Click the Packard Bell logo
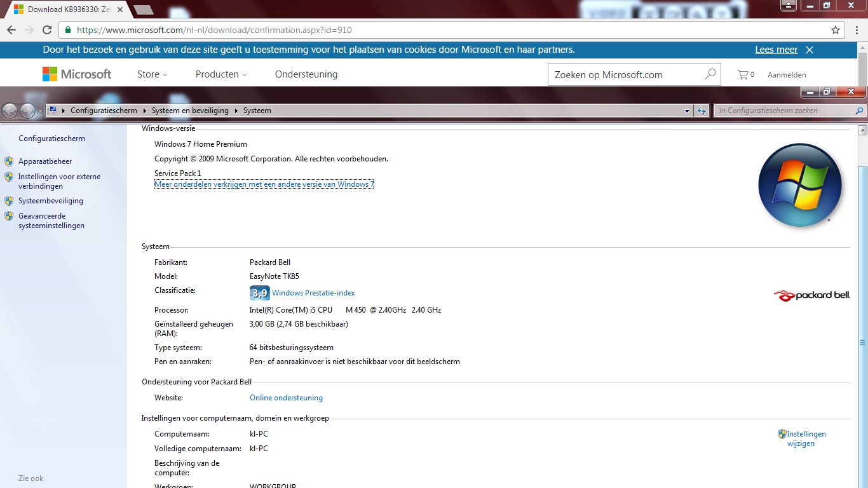868x488 pixels. tap(812, 295)
